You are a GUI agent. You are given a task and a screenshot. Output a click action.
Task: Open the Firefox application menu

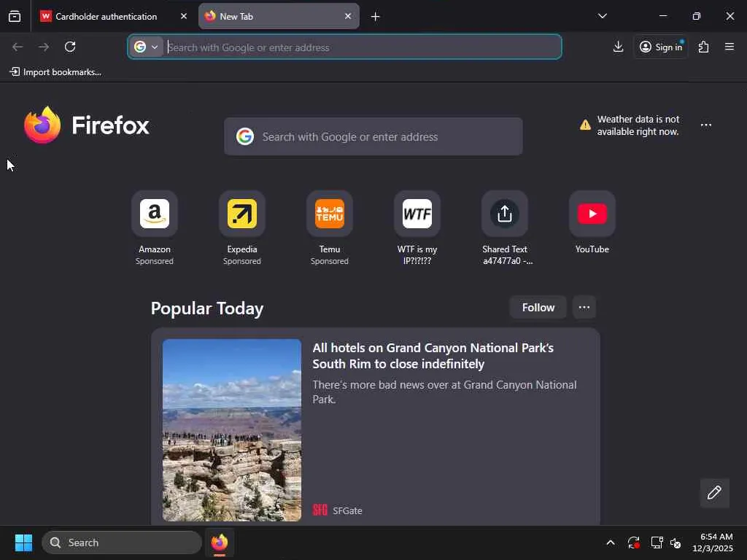(x=729, y=47)
